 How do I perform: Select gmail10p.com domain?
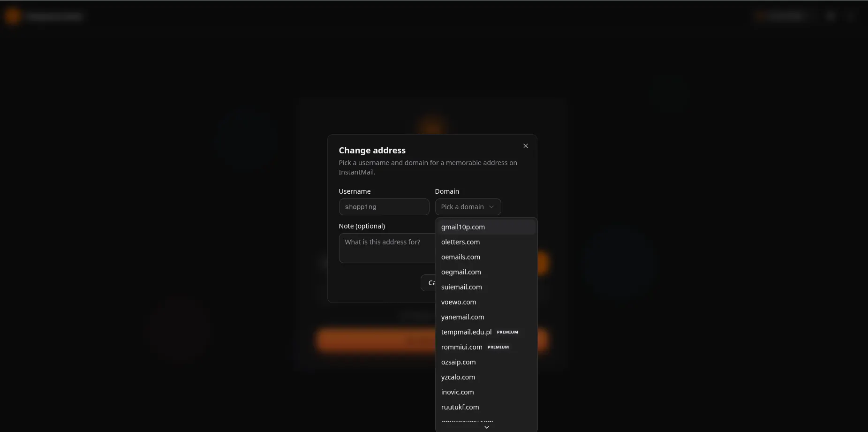coord(486,227)
